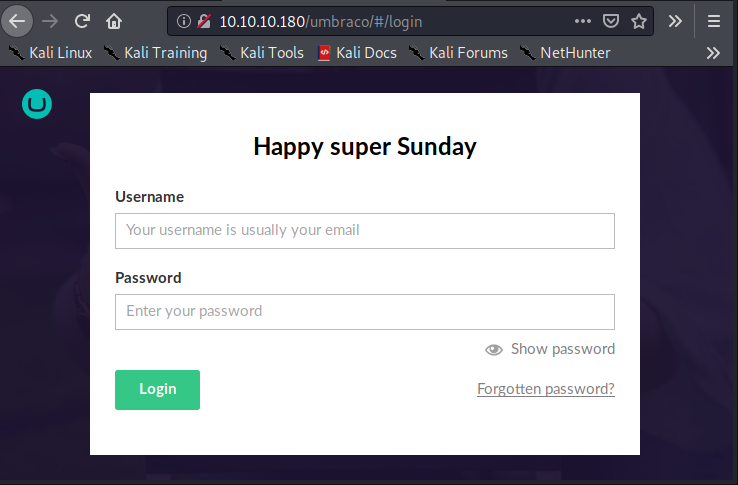Click the insecure connection padlock icon
The width and height of the screenshot is (738, 485).
pyautogui.click(x=204, y=20)
